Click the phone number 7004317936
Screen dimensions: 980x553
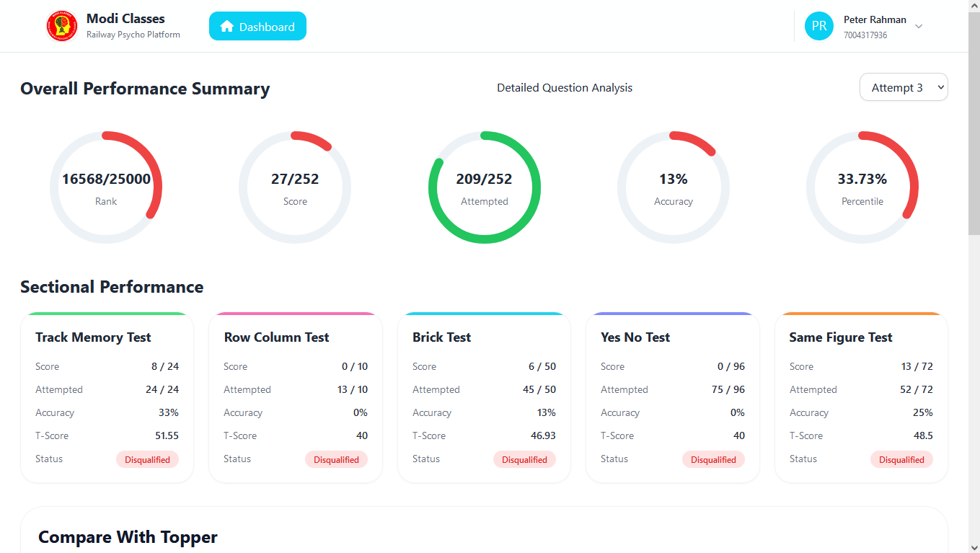(x=865, y=35)
